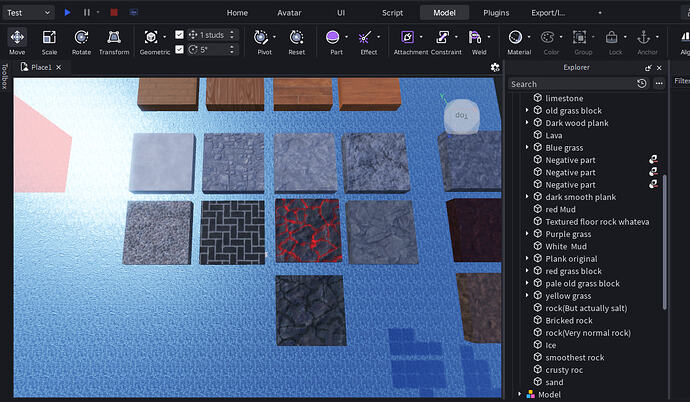Switch to the UI tab
690x402 pixels.
pyautogui.click(x=341, y=13)
